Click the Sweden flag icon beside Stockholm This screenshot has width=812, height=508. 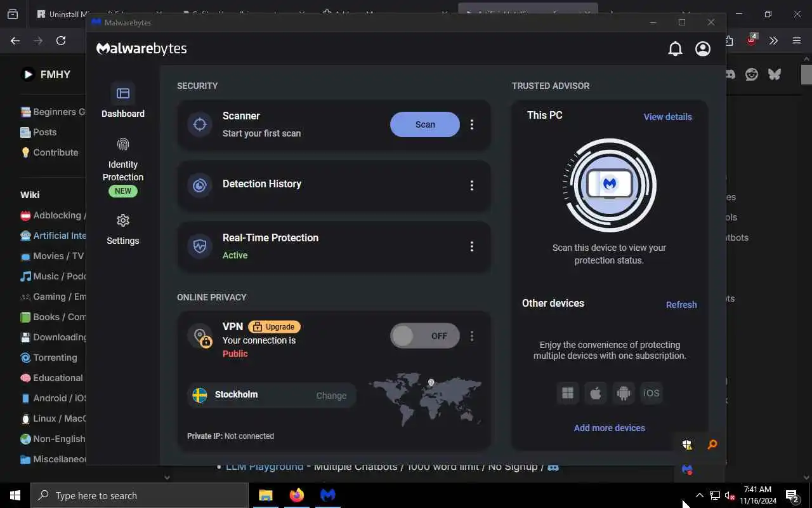click(x=200, y=395)
